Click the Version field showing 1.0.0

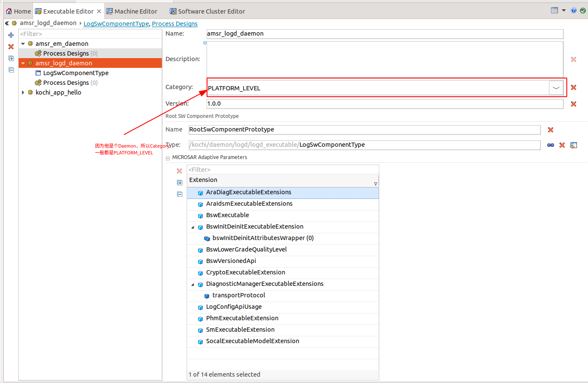pos(385,104)
